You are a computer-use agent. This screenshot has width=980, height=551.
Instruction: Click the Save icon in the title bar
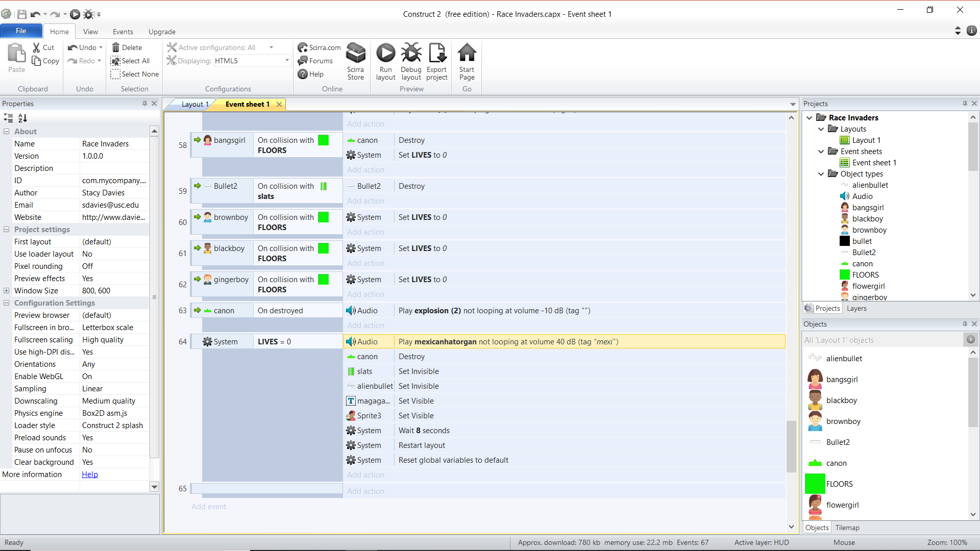pyautogui.click(x=22, y=14)
